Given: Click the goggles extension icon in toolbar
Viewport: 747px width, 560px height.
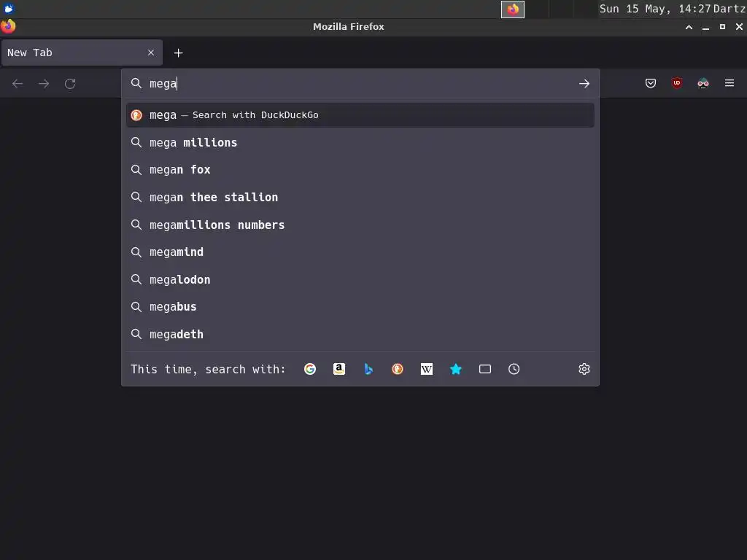Looking at the screenshot, I should (x=703, y=83).
